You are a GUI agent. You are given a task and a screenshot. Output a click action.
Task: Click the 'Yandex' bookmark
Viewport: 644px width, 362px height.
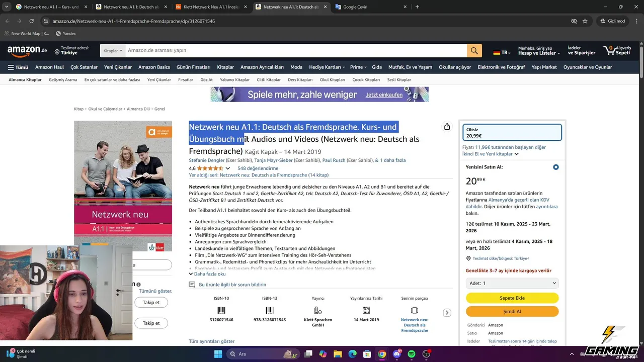coord(66,34)
